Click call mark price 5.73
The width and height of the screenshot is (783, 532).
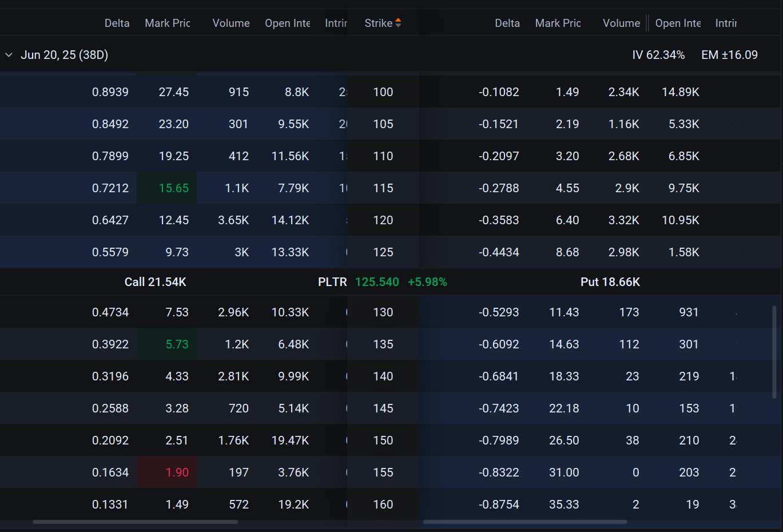(x=177, y=344)
